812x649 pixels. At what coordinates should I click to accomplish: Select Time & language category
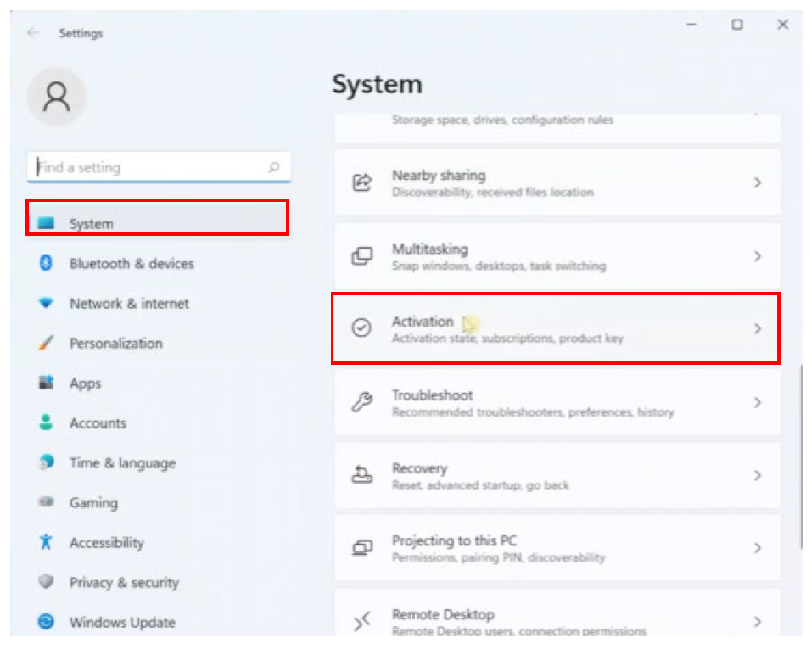[x=122, y=463]
